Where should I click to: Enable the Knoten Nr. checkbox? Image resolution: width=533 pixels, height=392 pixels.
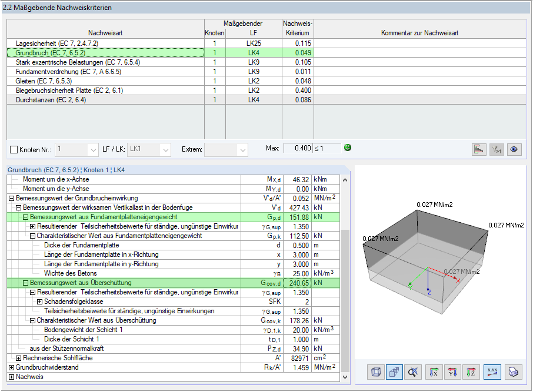[14, 150]
